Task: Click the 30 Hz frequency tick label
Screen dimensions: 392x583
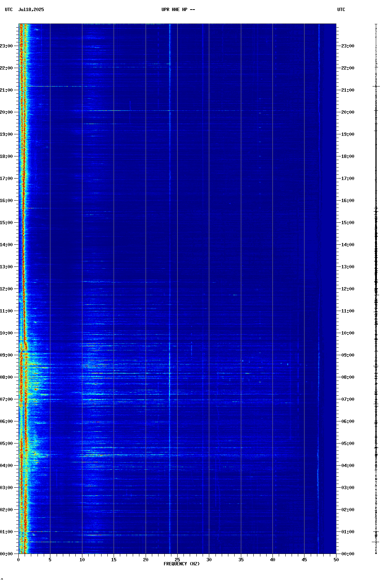Action: pyautogui.click(x=209, y=560)
